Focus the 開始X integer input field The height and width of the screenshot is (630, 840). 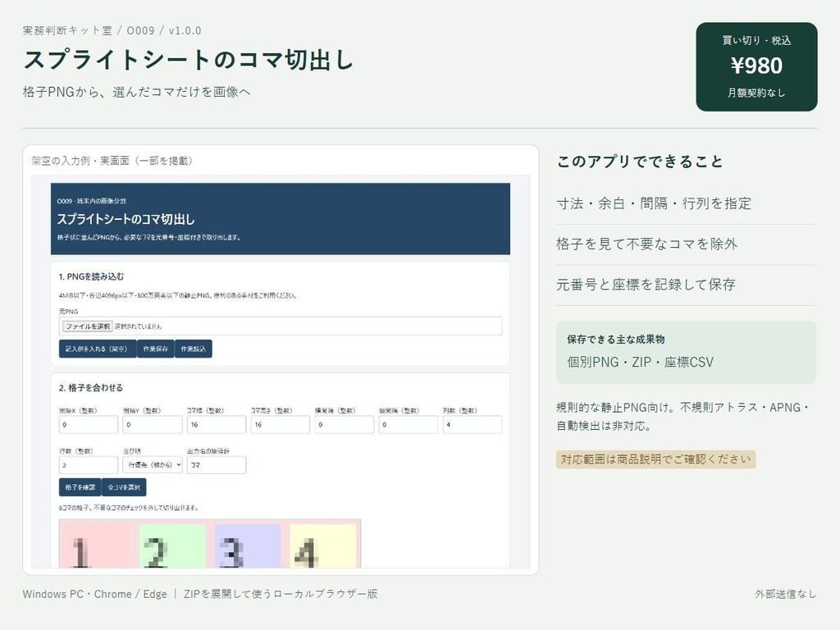coord(89,424)
